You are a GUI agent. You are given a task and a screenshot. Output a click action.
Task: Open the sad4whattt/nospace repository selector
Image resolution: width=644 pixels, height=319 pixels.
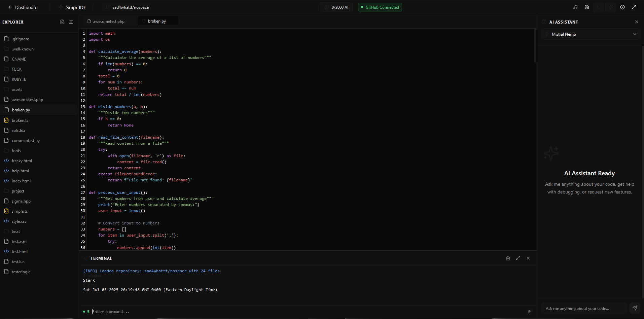pyautogui.click(x=128, y=7)
